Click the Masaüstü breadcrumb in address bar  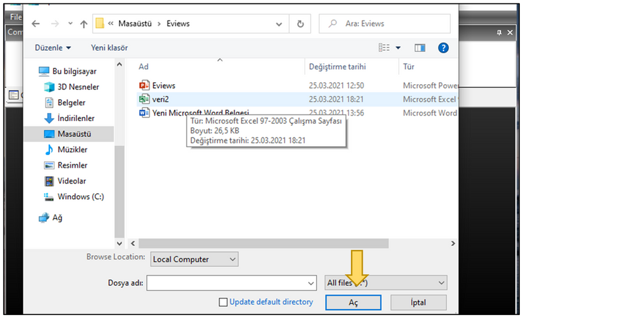pyautogui.click(x=135, y=24)
